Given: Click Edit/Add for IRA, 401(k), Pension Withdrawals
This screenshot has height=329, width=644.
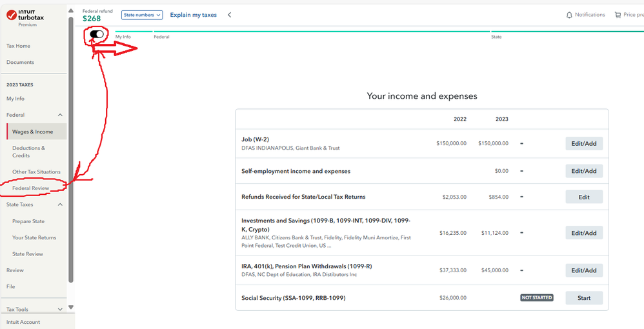Looking at the screenshot, I should 584,270.
